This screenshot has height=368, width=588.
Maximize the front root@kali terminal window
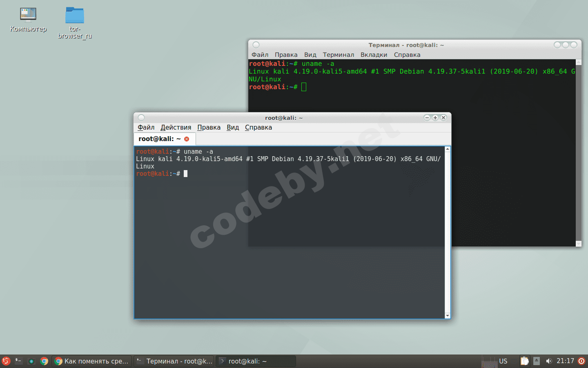pos(435,118)
